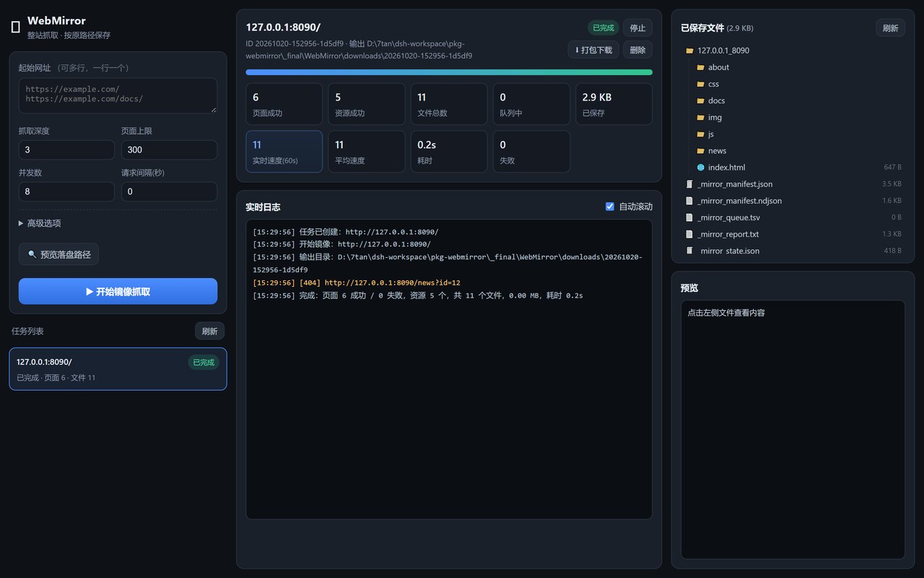The image size is (924, 578).
Task: Refresh the 任务列表
Action: click(209, 331)
